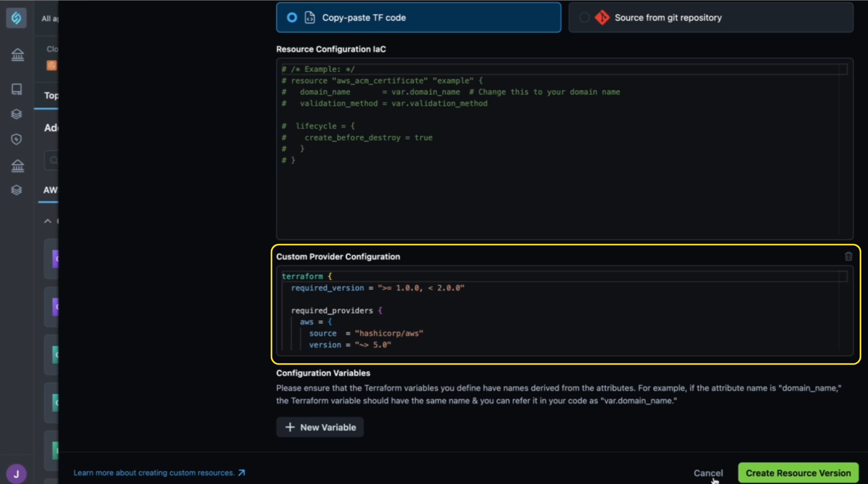Open the monitor/device sidebar icon
Image resolution: width=868 pixels, height=484 pixels.
(x=17, y=89)
